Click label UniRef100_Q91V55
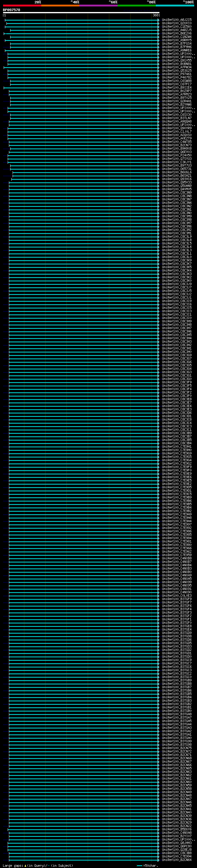This screenshot has width=197, height=868. [177, 60]
